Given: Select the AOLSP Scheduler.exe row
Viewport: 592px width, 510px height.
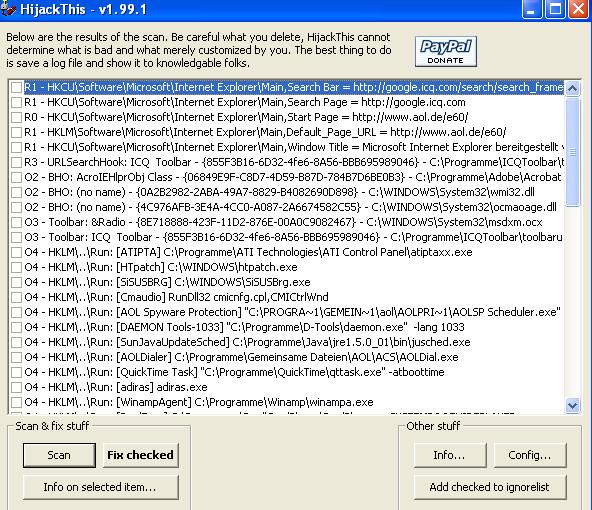Looking at the screenshot, I should (292, 312).
